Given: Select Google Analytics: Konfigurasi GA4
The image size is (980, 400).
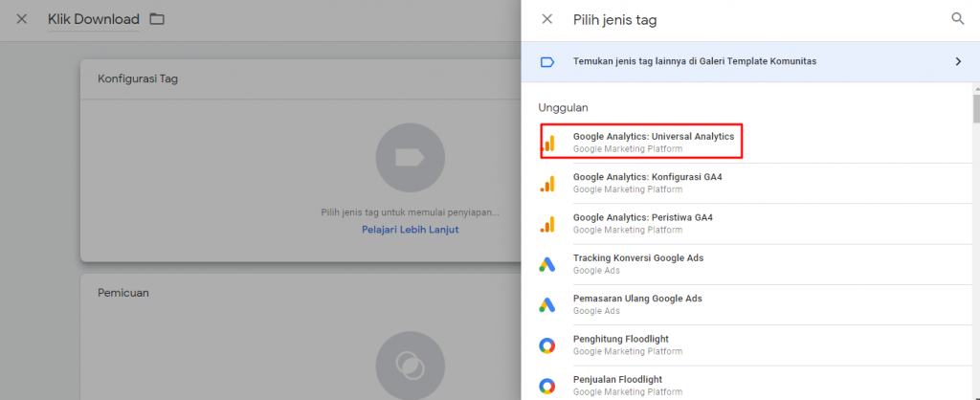Looking at the screenshot, I should pyautogui.click(x=756, y=183).
